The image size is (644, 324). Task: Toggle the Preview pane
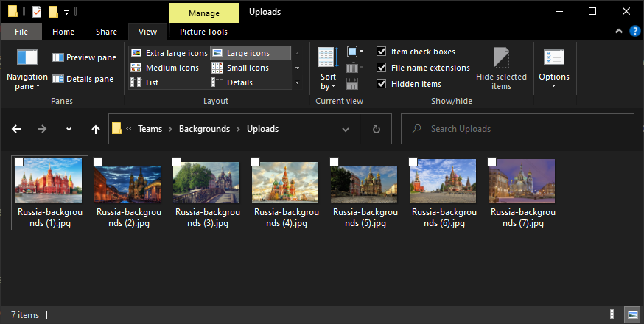click(84, 57)
